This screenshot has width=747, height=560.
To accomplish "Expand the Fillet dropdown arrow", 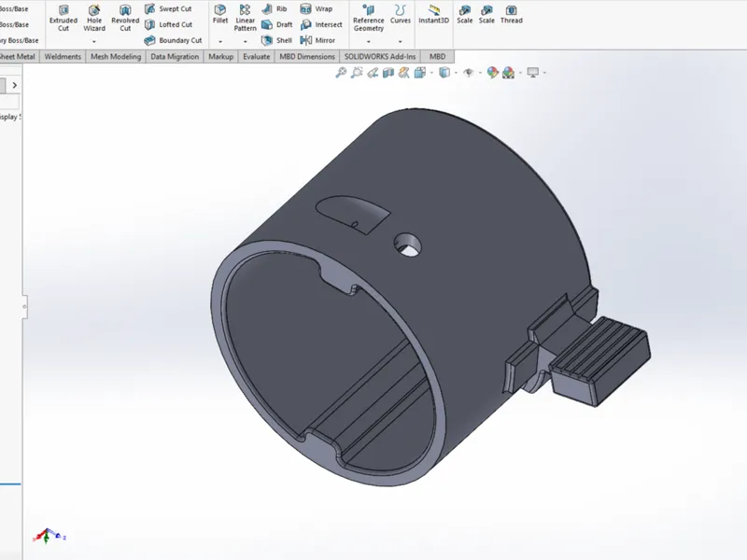I will [220, 42].
